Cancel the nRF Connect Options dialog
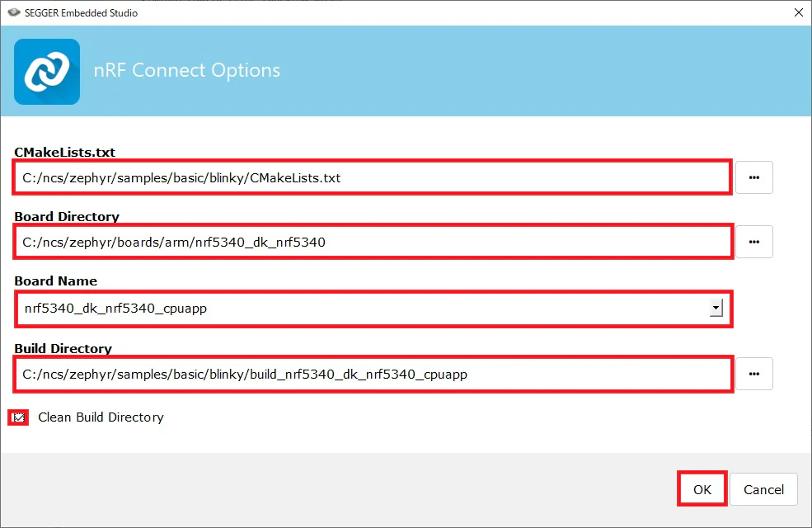Image resolution: width=812 pixels, height=528 pixels. (763, 489)
